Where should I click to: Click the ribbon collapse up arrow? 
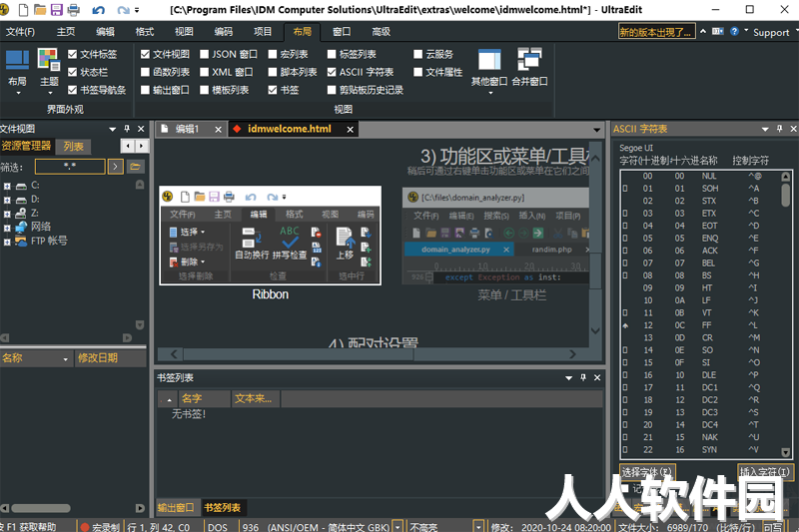coord(703,32)
